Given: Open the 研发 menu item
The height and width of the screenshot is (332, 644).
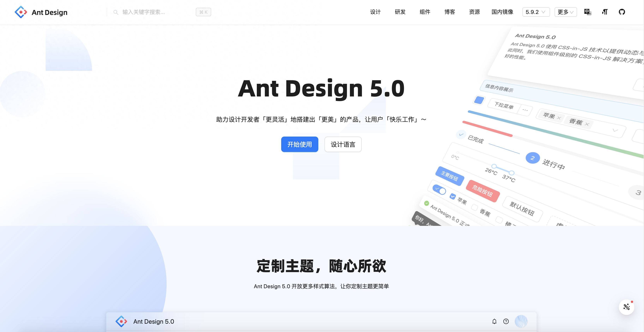Looking at the screenshot, I should point(400,12).
